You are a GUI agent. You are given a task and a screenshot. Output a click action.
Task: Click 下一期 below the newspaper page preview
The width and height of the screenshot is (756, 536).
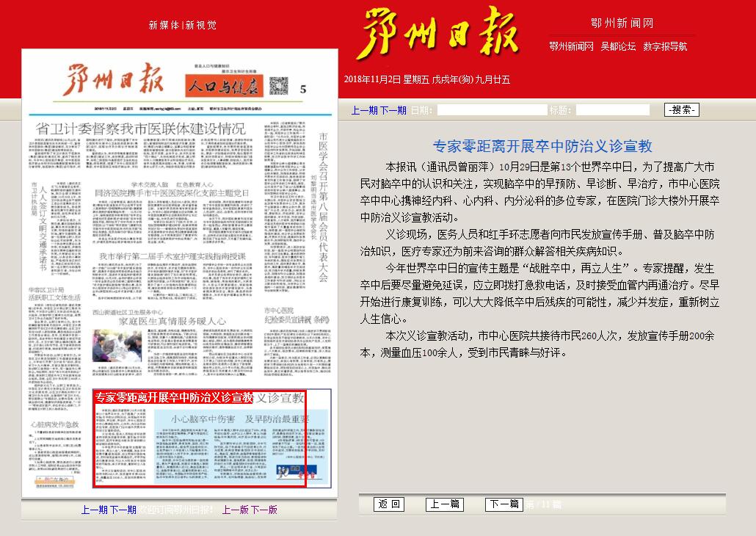click(123, 510)
